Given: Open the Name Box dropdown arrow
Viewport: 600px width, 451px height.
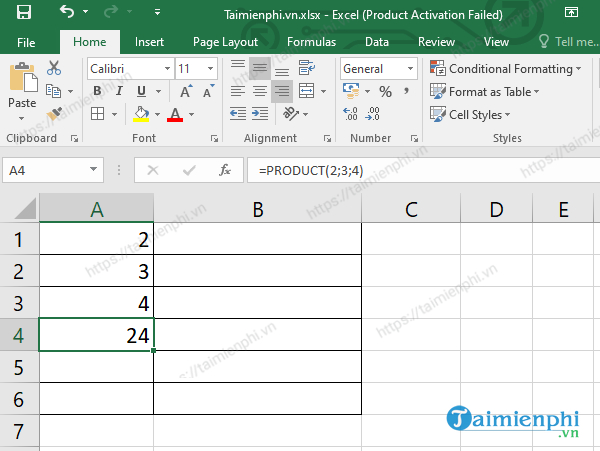Looking at the screenshot, I should (95, 170).
